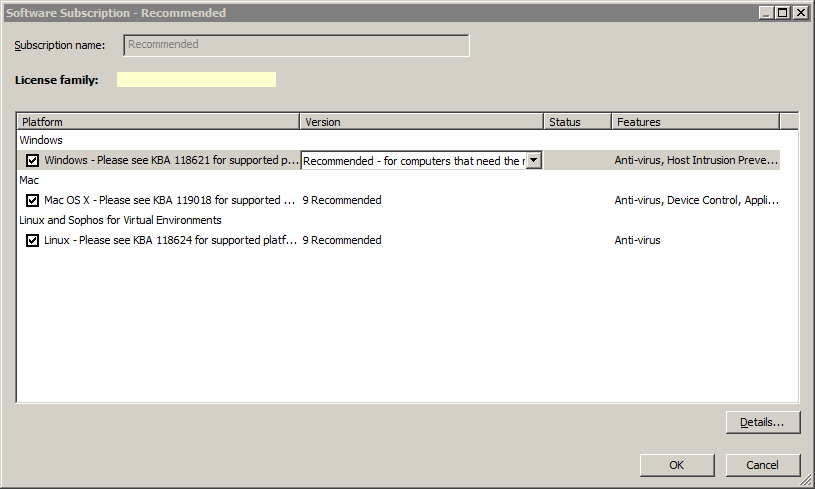Image resolution: width=815 pixels, height=489 pixels.
Task: Click the Features column header
Action: click(x=695, y=122)
